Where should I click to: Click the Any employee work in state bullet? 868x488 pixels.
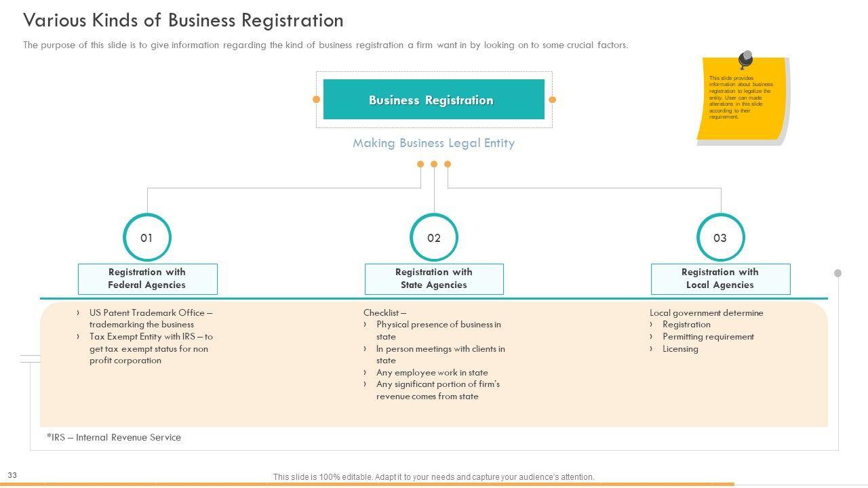coord(432,373)
